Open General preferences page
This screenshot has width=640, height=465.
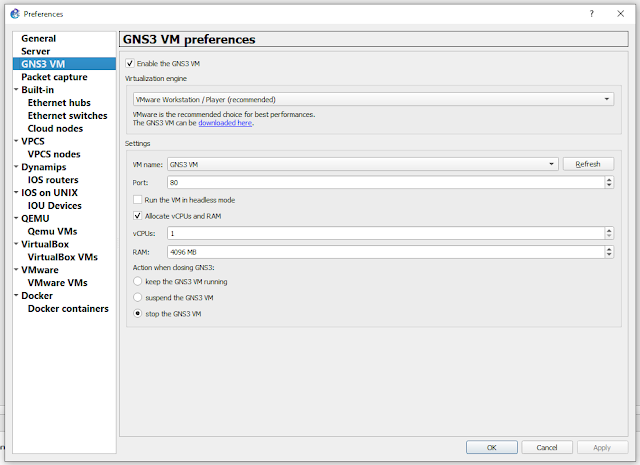[38, 38]
